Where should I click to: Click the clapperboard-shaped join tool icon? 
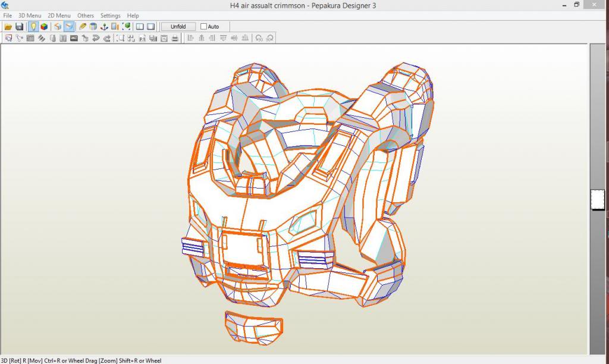pos(30,38)
